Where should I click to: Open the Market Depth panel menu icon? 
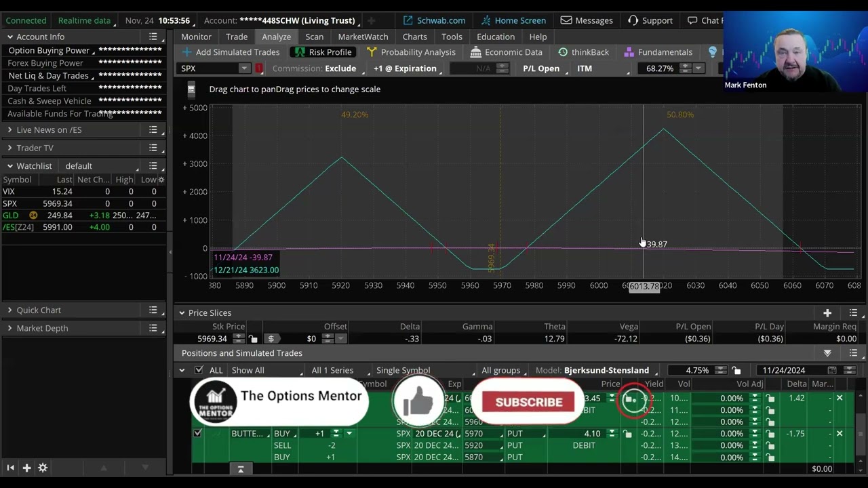[153, 328]
